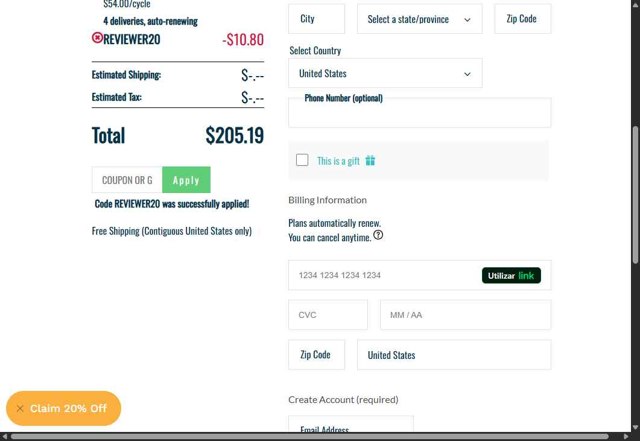
Task: Check the This is a gift checkbox
Action: coord(302,160)
